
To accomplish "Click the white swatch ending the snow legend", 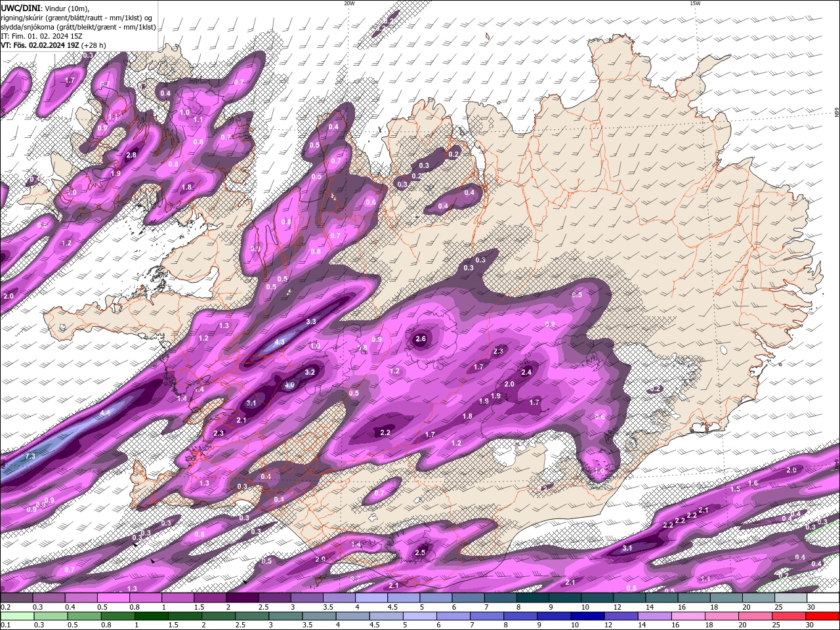I will (x=823, y=597).
